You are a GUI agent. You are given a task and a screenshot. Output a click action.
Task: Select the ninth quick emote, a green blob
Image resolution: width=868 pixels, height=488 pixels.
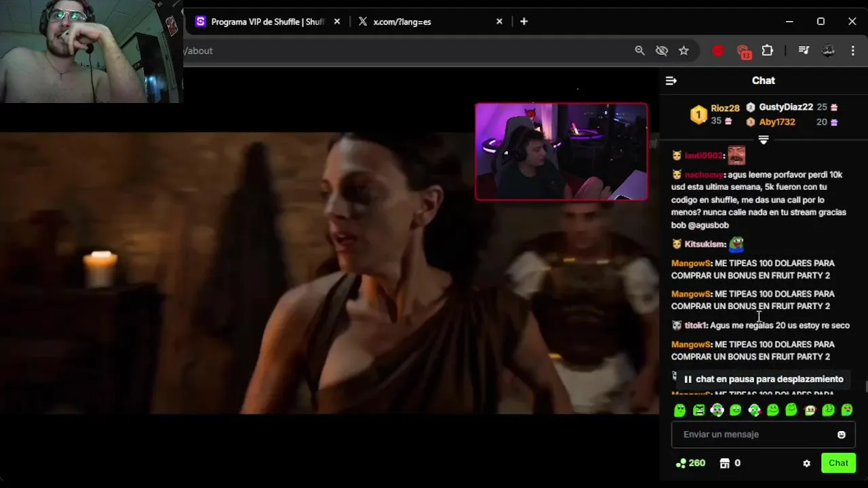point(828,410)
